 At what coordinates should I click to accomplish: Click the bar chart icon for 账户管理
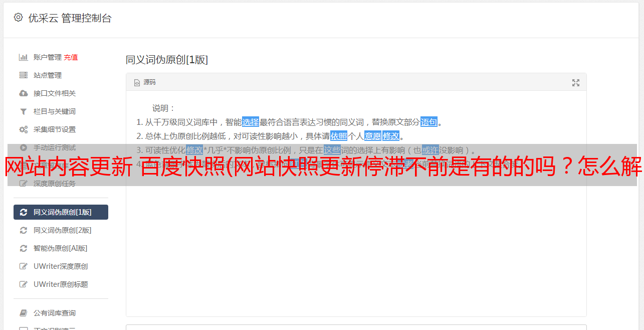point(23,57)
